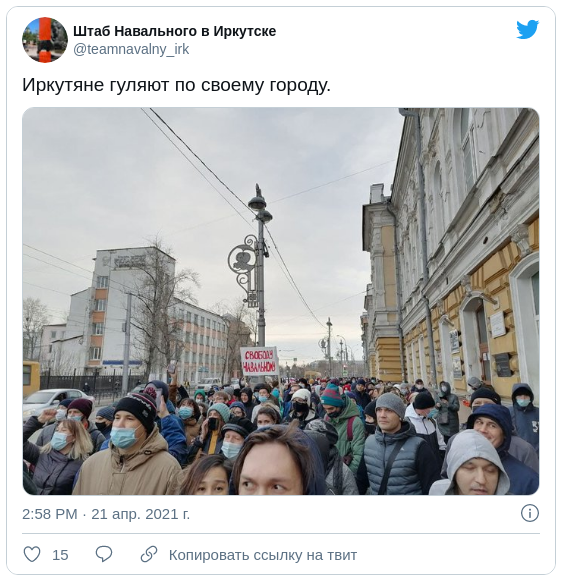Screen dimensions: 562x580
Task: Click the red protest sign in the photo
Action: pyautogui.click(x=259, y=361)
